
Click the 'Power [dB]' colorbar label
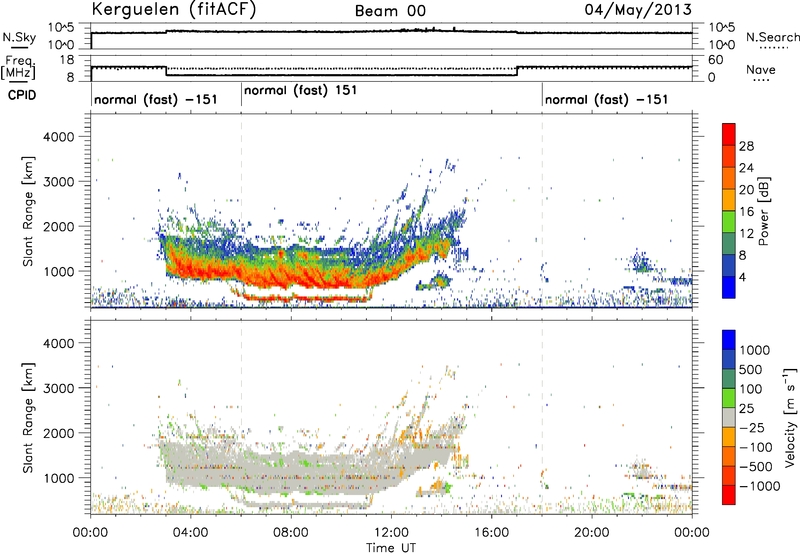(x=763, y=211)
